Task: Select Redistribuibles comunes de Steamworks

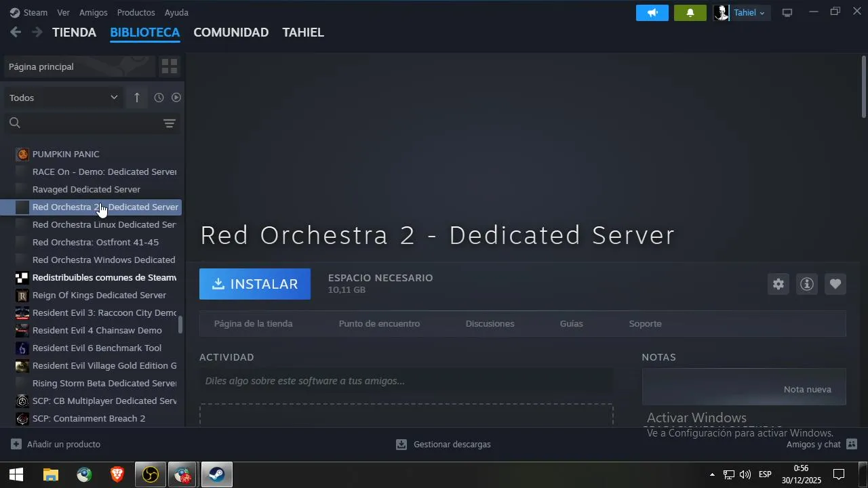Action: point(92,277)
